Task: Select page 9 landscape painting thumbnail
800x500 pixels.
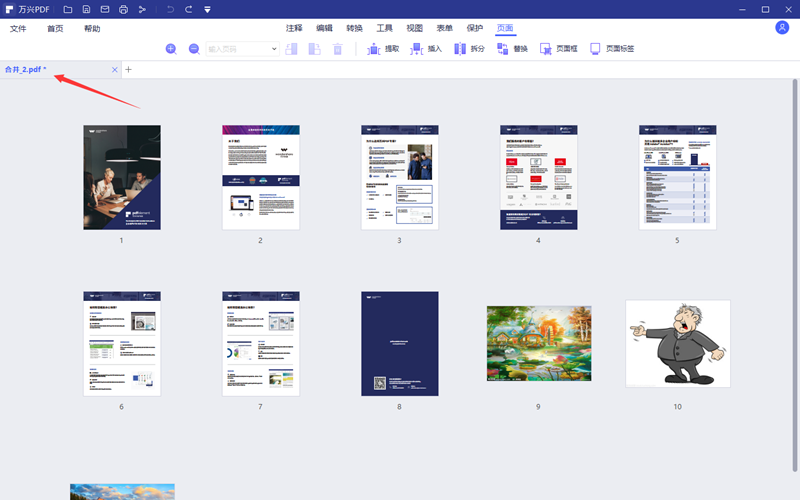Action: click(538, 345)
